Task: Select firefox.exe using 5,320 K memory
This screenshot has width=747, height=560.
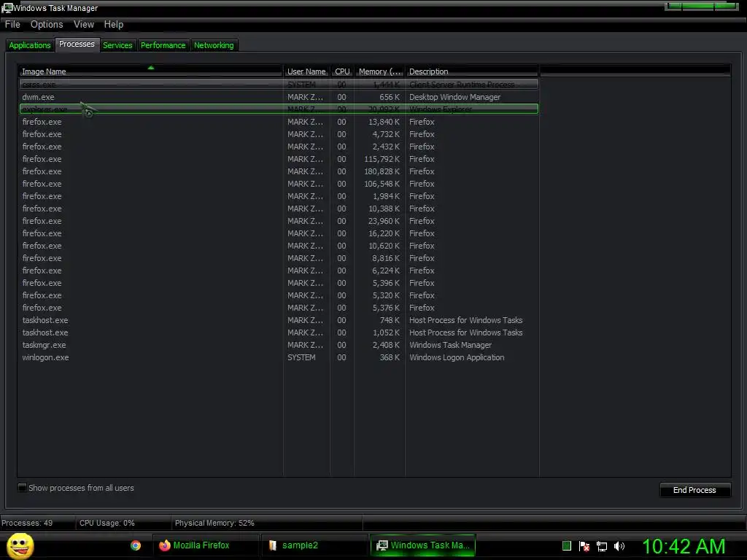Action: (279, 295)
